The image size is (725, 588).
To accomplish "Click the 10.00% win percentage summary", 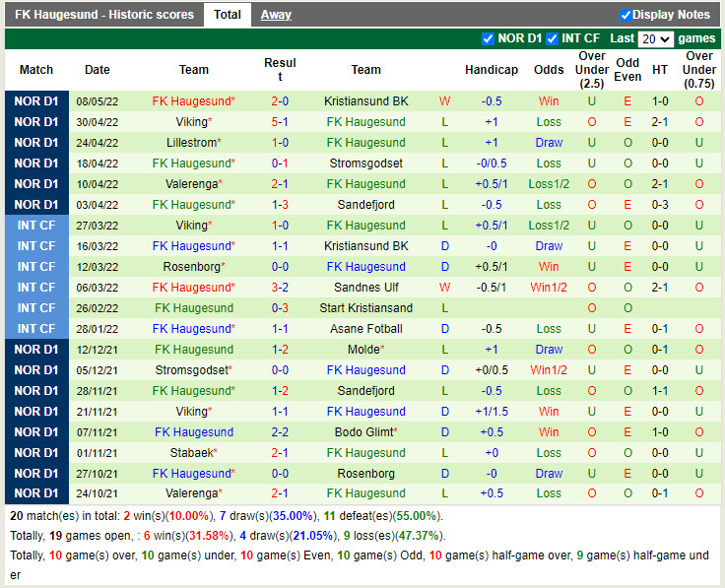I will pyautogui.click(x=189, y=516).
